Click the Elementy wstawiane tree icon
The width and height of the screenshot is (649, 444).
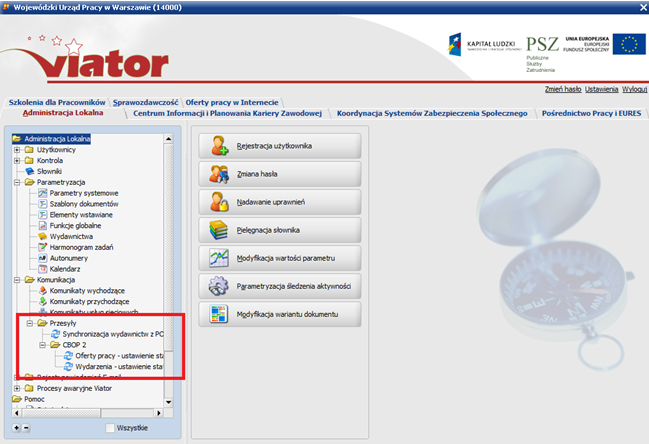pos(43,214)
